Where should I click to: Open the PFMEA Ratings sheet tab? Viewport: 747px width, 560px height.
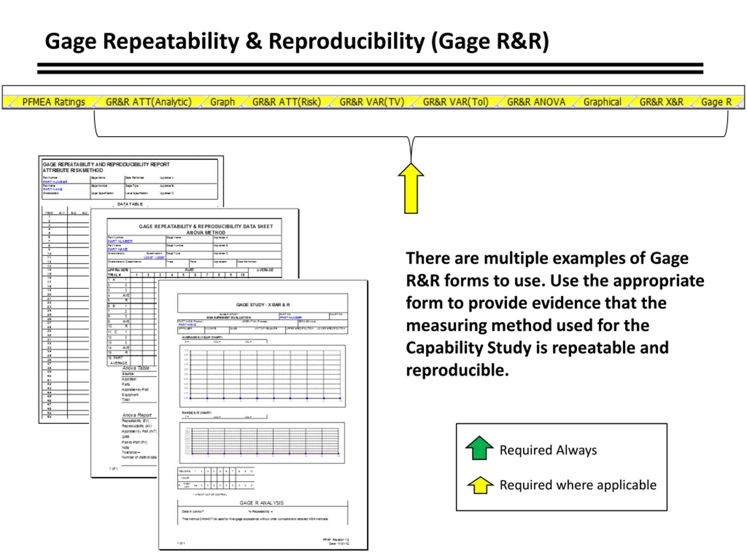pos(53,102)
